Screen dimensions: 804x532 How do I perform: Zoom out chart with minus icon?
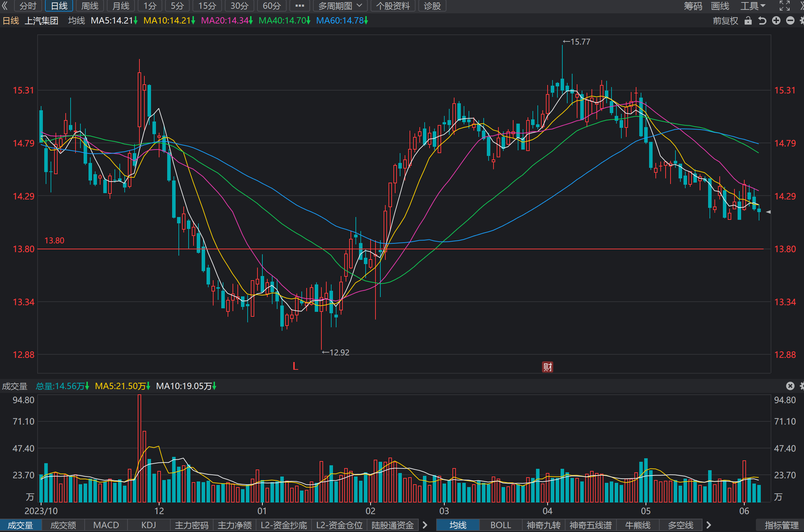[790, 21]
